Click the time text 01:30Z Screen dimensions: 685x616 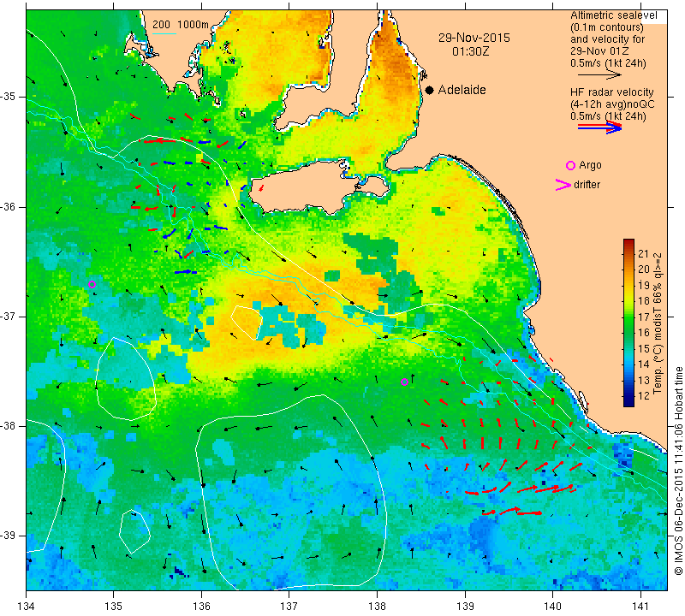[470, 51]
